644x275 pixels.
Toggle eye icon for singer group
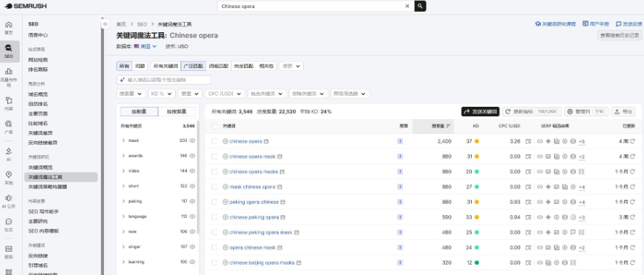[x=192, y=246]
